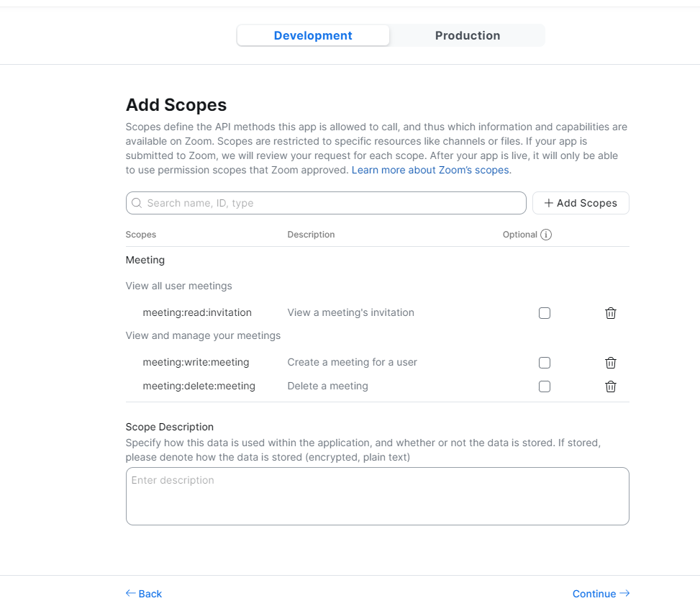Click the meeting:delete:meeting scope name
This screenshot has width=700, height=606.
pos(199,386)
